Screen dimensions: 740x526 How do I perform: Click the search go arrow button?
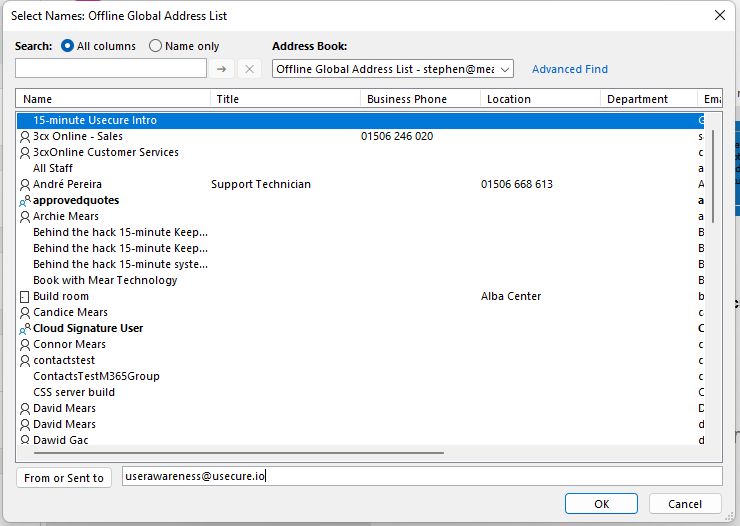pyautogui.click(x=222, y=69)
